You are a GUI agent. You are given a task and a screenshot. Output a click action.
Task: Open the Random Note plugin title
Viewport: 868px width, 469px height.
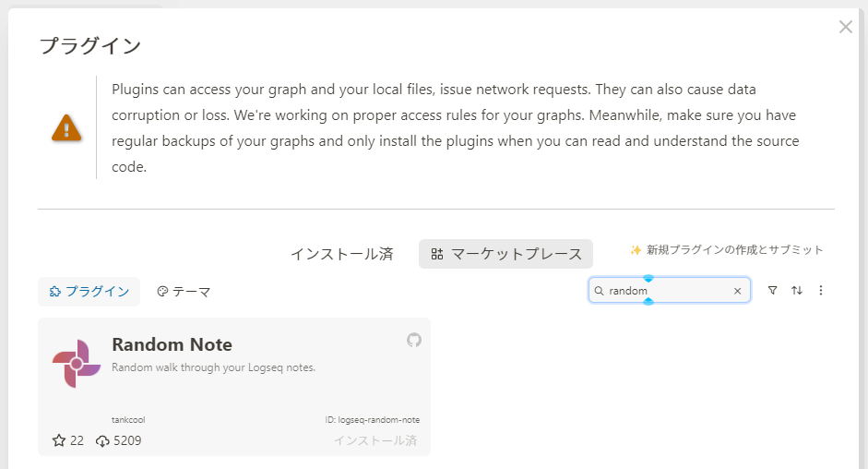point(172,344)
